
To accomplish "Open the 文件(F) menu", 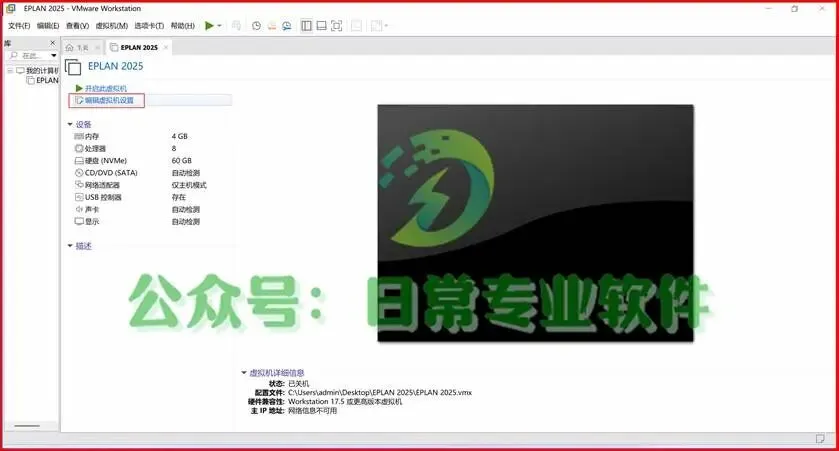I will [x=19, y=26].
